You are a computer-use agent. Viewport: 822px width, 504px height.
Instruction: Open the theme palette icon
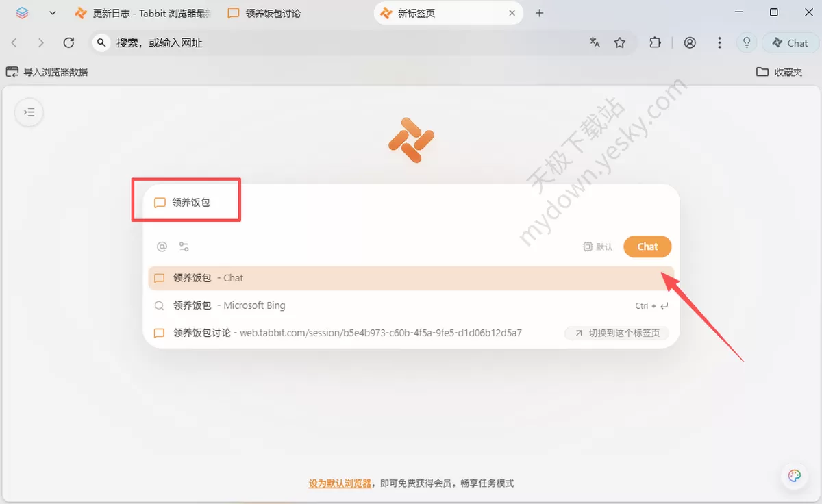pos(795,476)
